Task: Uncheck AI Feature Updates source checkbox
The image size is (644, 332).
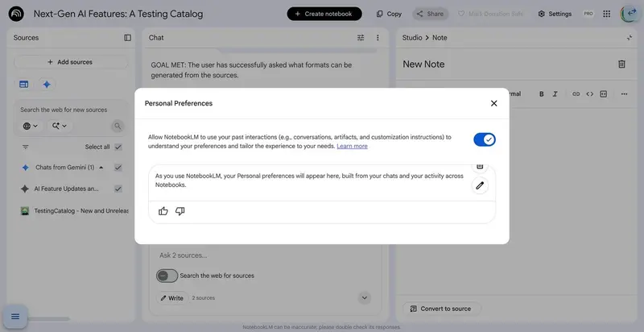Action: click(x=118, y=189)
